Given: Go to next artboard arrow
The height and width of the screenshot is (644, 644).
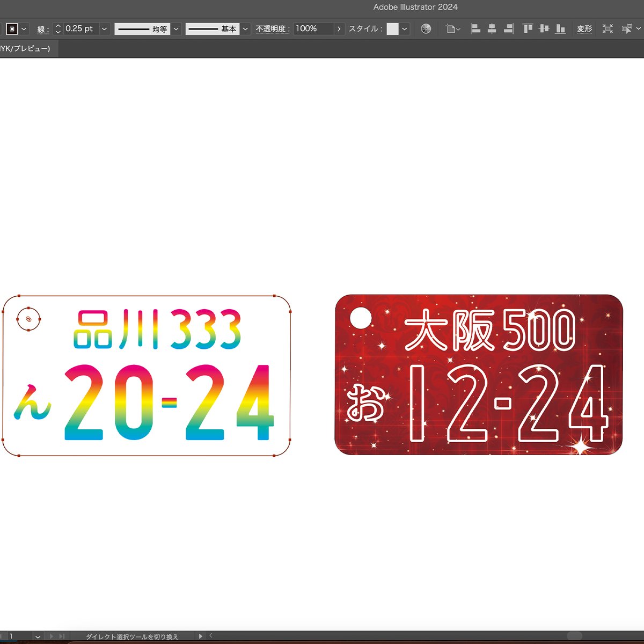Looking at the screenshot, I should click(x=52, y=636).
